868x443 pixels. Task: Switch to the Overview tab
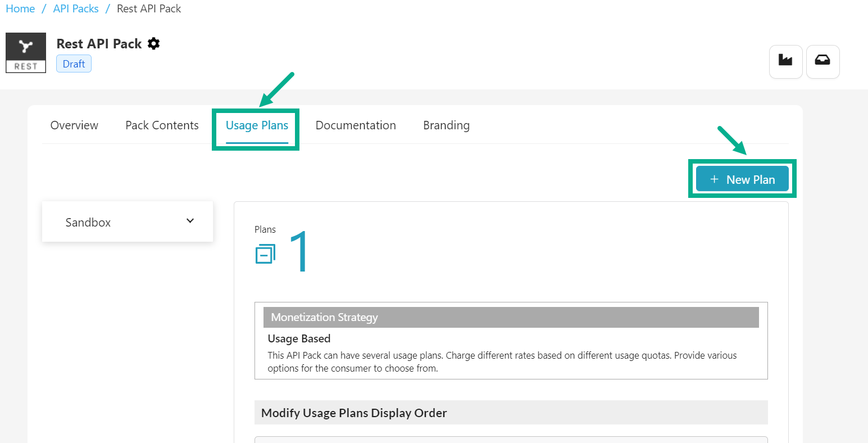(x=74, y=125)
